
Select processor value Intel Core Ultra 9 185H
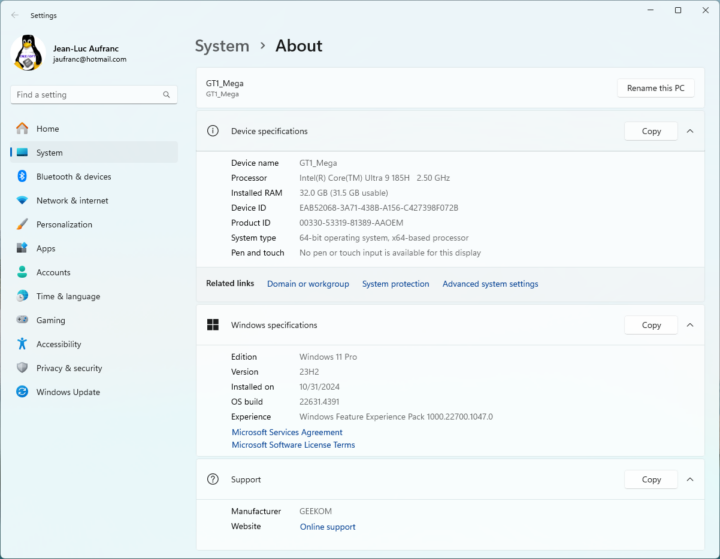coord(374,178)
